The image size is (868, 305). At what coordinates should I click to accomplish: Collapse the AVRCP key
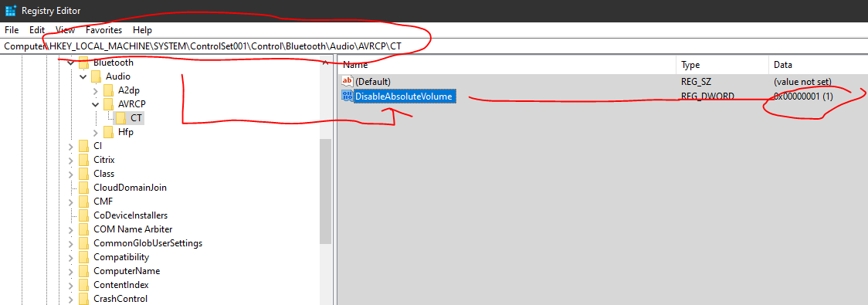click(x=95, y=104)
